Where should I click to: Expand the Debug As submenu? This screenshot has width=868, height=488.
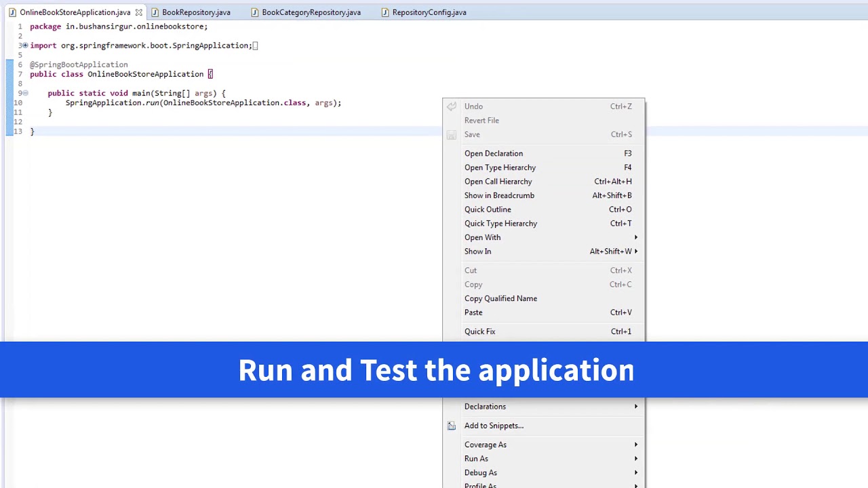(x=544, y=472)
